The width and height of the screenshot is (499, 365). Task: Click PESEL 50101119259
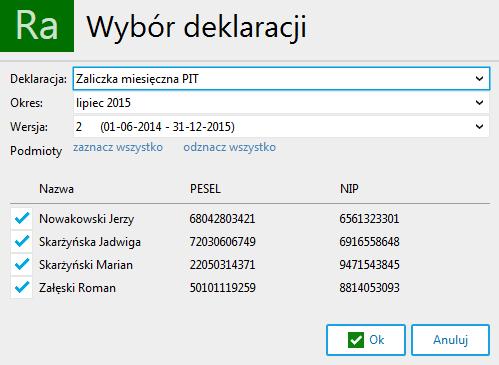tap(222, 288)
